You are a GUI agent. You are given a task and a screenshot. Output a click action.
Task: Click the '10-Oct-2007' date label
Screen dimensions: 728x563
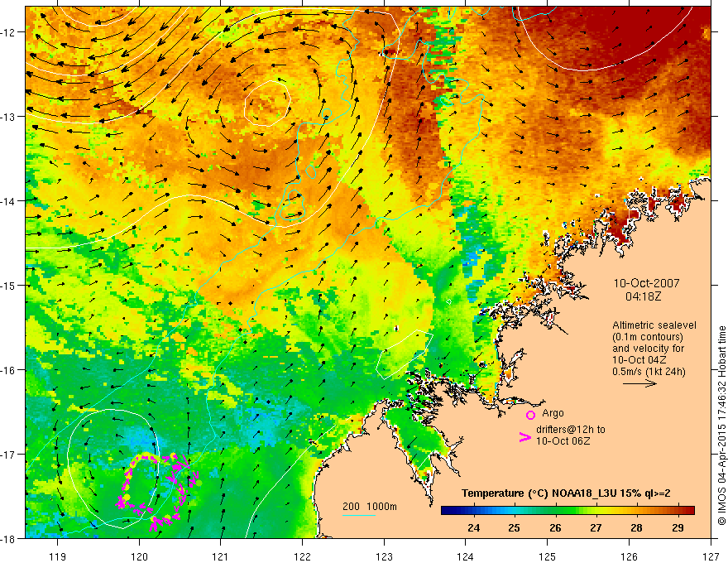pyautogui.click(x=646, y=283)
